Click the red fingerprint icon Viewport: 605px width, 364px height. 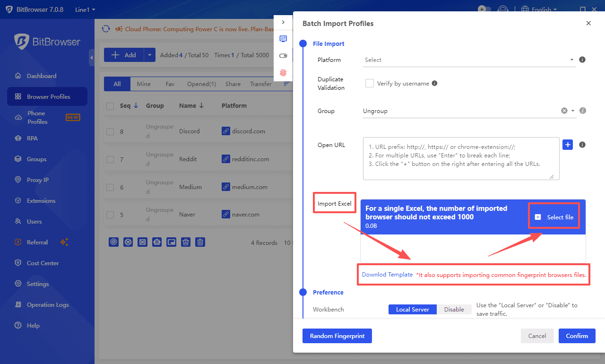tap(283, 73)
